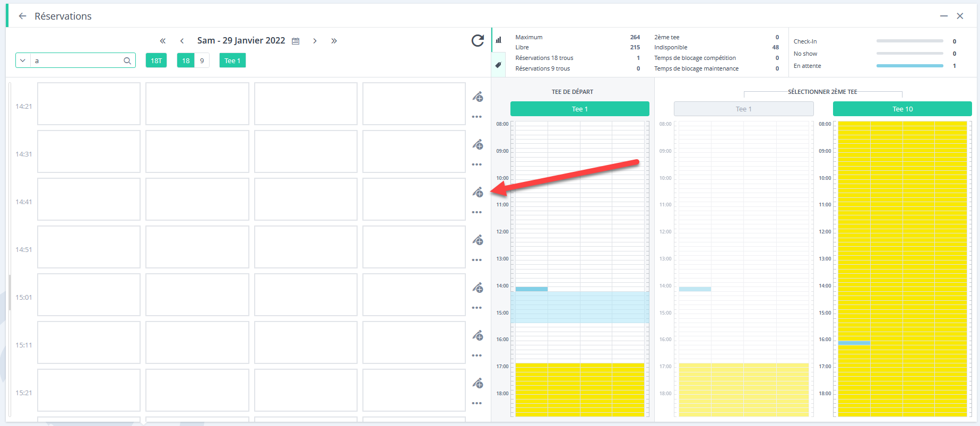Open the three-dots menu for 14:21
Screen dimensions: 980x426
point(477,117)
